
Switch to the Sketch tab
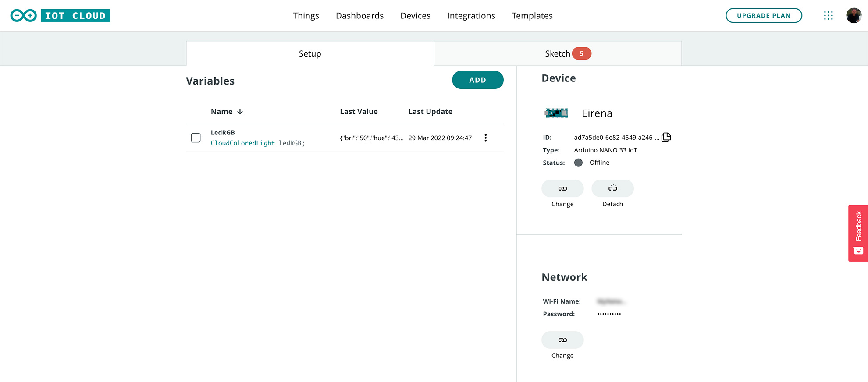click(x=558, y=53)
